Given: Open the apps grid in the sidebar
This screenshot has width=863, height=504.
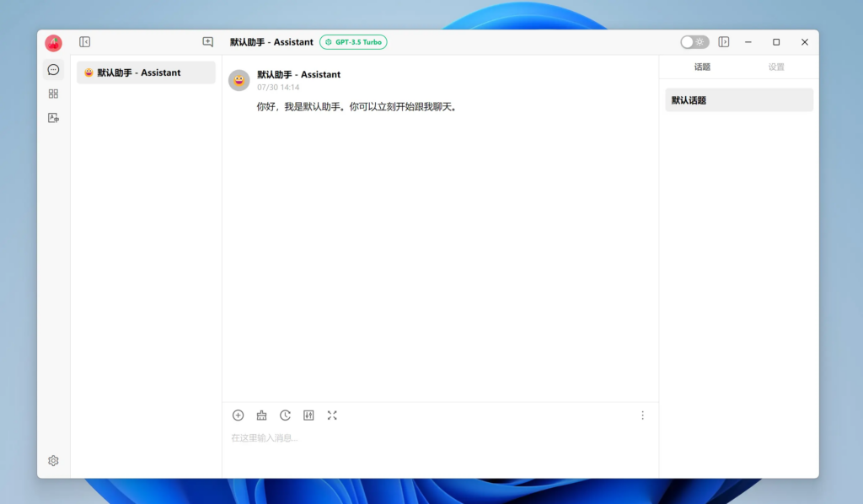Looking at the screenshot, I should (53, 94).
